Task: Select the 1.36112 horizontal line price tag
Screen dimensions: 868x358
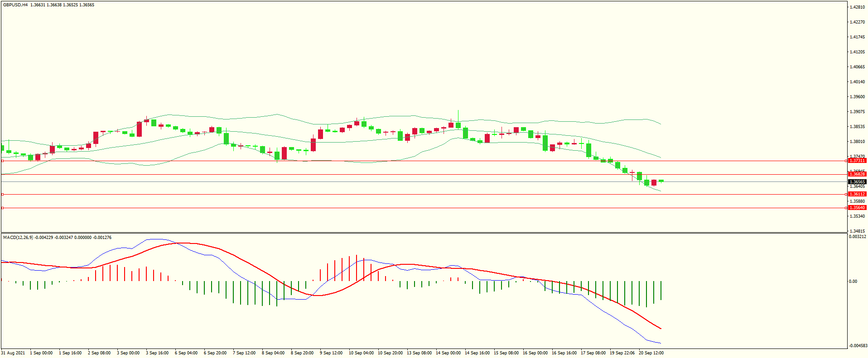Action: pyautogui.click(x=857, y=194)
